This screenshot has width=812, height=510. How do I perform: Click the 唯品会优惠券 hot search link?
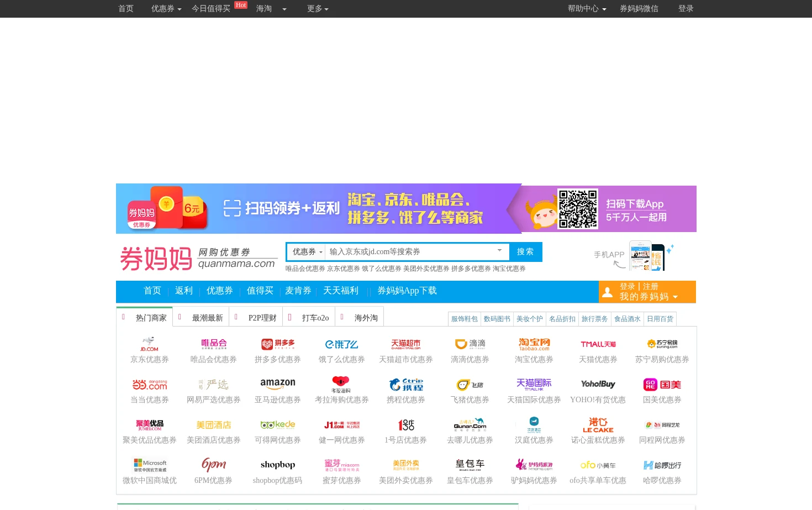(305, 269)
